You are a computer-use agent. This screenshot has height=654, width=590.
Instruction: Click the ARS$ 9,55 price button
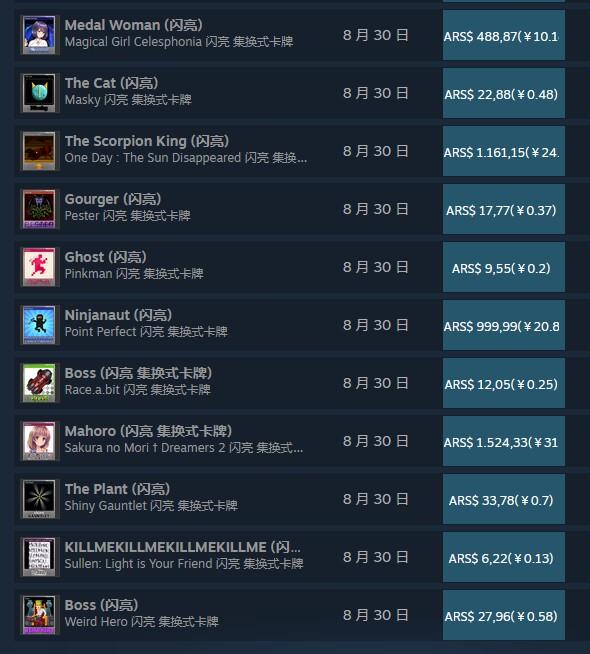pyautogui.click(x=504, y=267)
